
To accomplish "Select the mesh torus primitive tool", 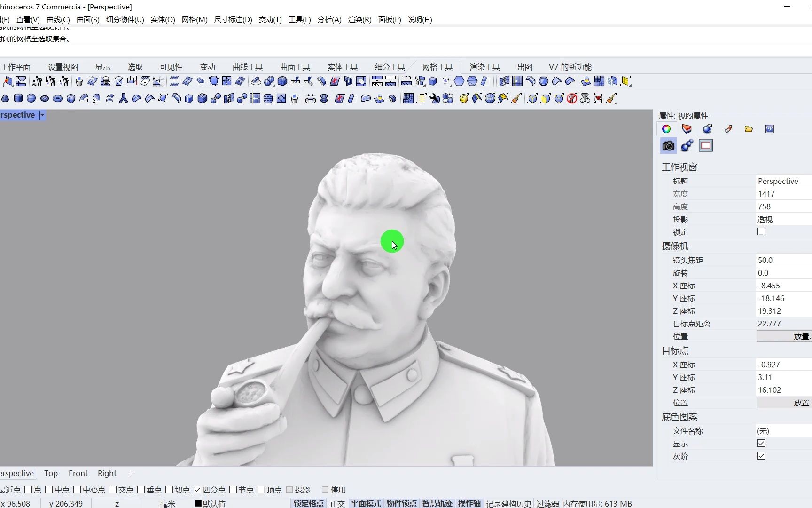I will point(58,98).
